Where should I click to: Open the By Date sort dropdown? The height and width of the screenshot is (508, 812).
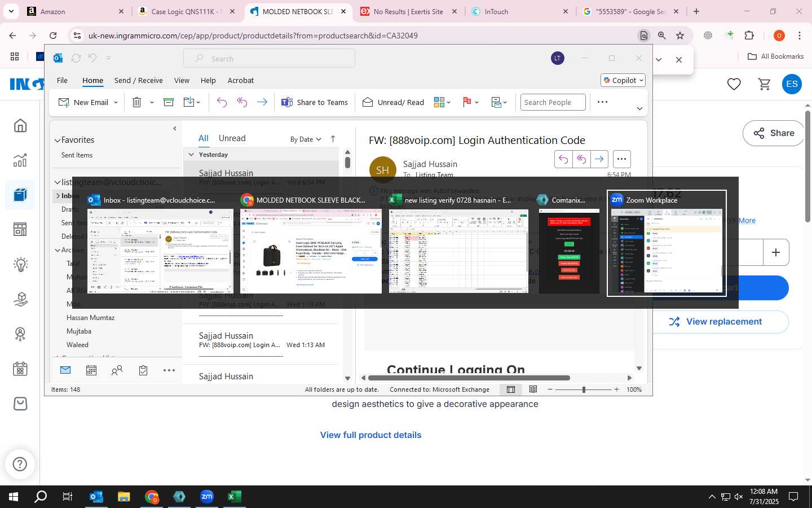tap(306, 139)
